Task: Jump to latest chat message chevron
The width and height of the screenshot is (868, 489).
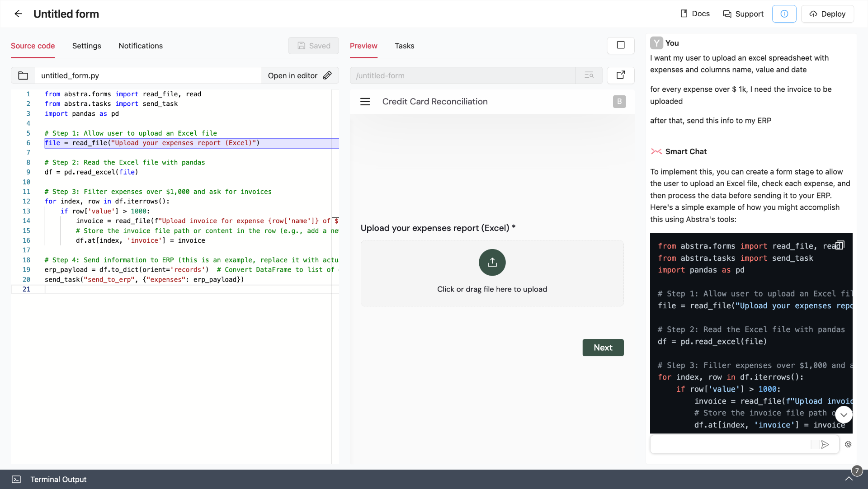Action: 844,414
